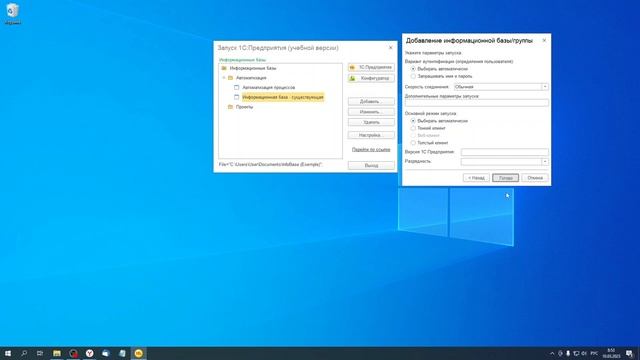Screen dimensions: 640x360
Task: Open the notification center icon
Action: [629, 353]
